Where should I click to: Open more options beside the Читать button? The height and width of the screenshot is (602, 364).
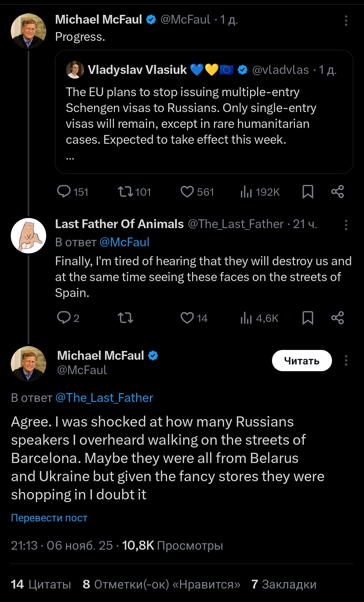pos(346,360)
